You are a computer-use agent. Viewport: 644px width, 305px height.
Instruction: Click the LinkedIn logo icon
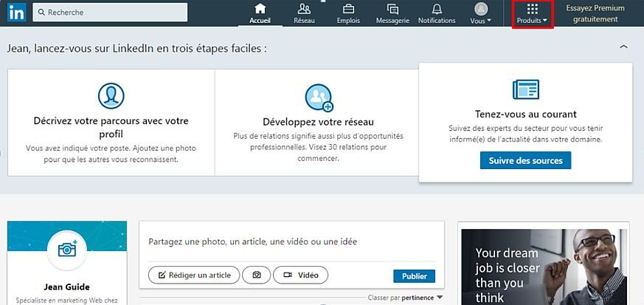click(x=16, y=13)
